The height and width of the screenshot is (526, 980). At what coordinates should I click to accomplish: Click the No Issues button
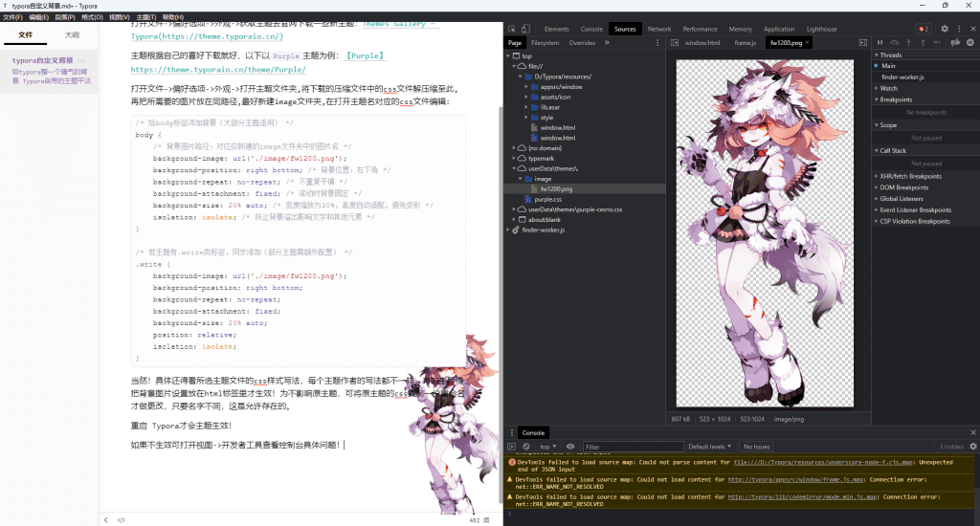755,447
